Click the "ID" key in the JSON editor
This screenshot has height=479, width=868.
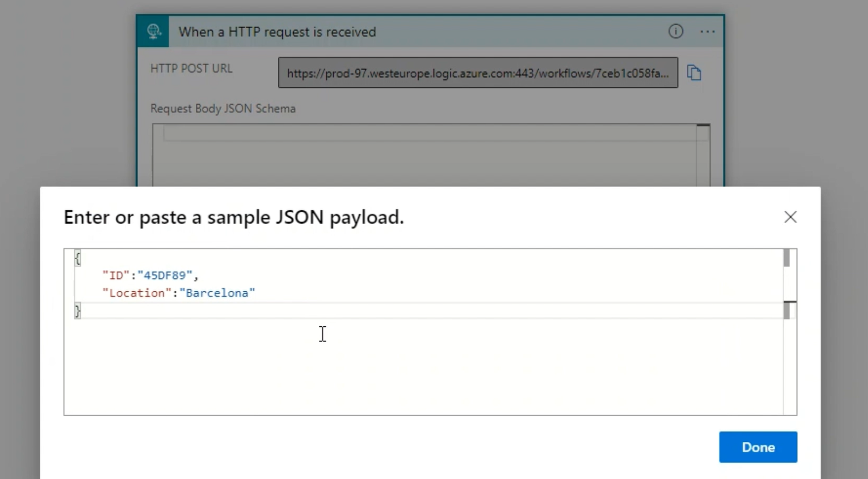[116, 276]
